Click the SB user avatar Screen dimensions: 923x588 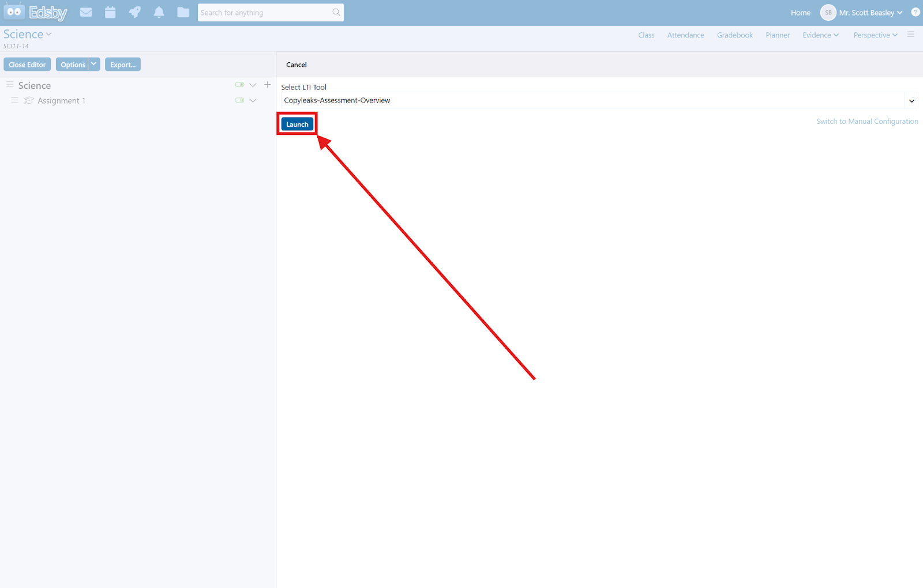(828, 12)
